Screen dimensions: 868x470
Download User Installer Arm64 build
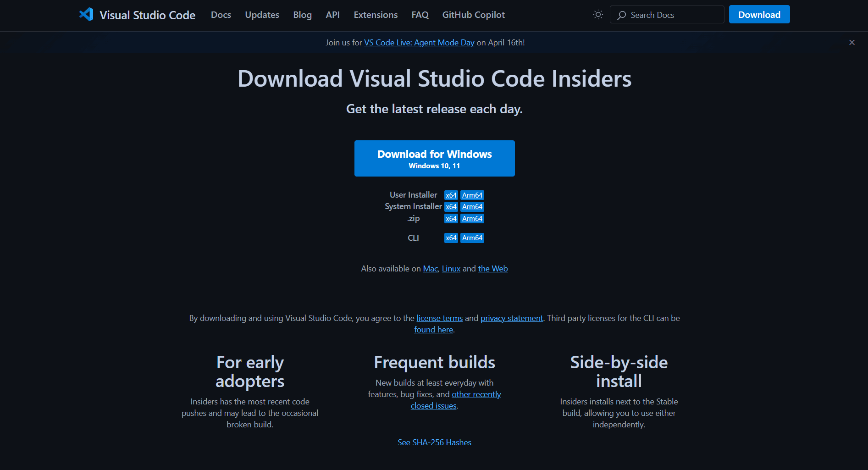point(472,195)
